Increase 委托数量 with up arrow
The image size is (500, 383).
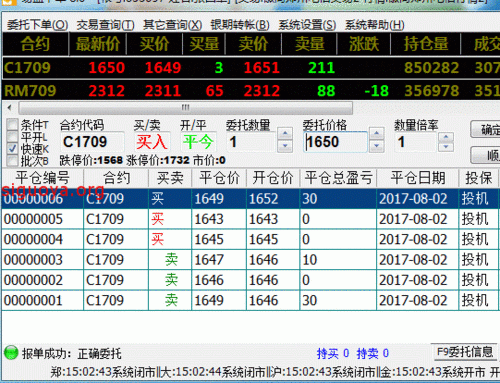pos(285,134)
